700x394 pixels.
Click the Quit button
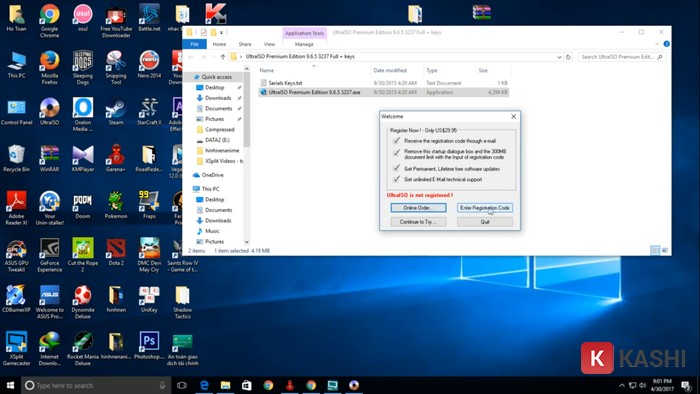coord(485,222)
